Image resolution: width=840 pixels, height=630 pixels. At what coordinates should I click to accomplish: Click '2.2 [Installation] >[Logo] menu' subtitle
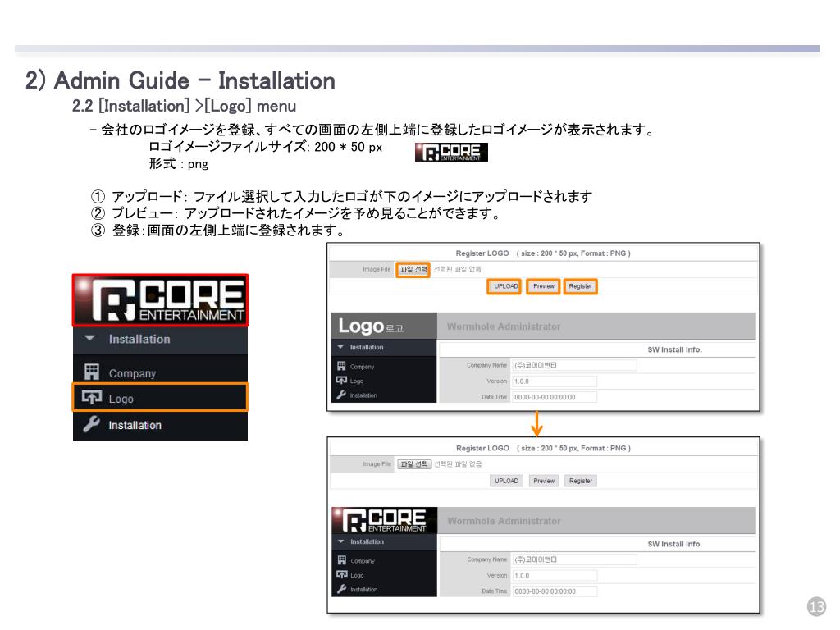(x=184, y=106)
